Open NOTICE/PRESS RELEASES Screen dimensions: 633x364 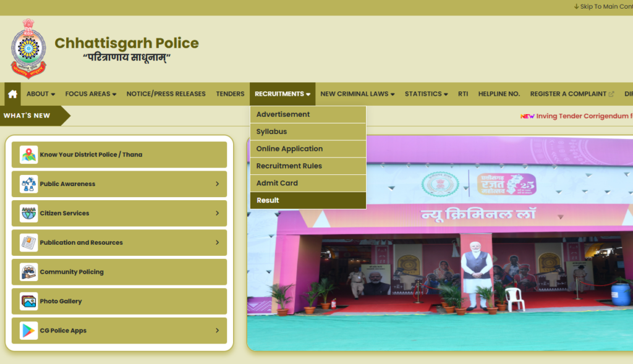click(x=166, y=93)
